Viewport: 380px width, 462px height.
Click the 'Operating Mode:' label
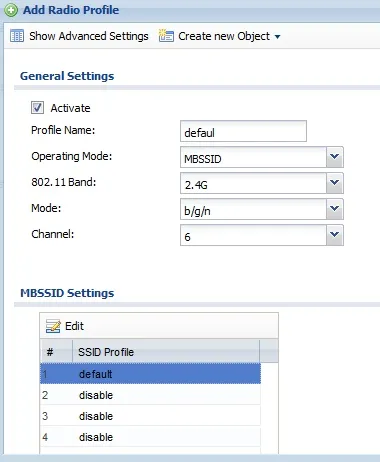point(72,156)
